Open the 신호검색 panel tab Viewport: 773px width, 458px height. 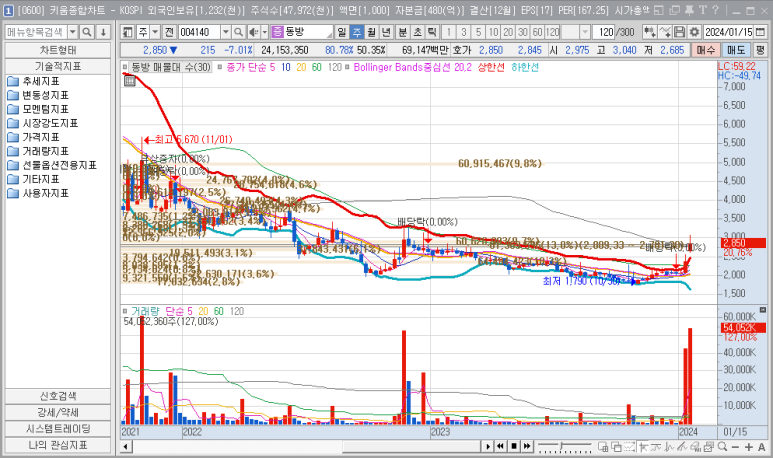tap(58, 396)
